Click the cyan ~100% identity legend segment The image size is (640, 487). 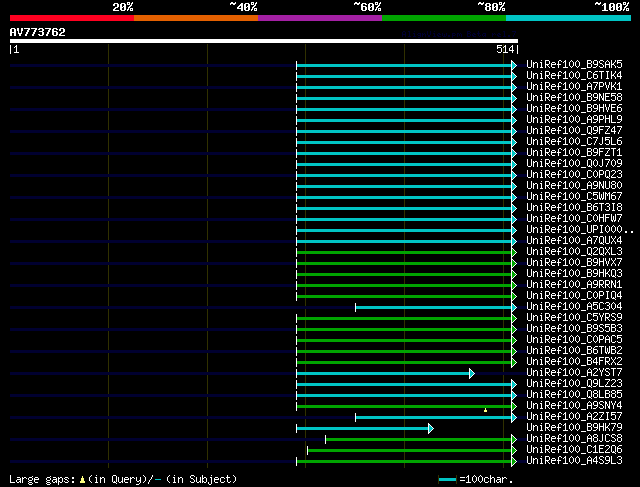click(567, 17)
